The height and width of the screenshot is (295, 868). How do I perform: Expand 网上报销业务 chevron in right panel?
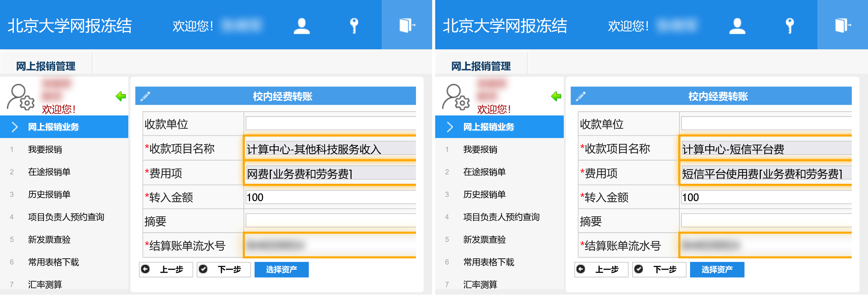450,127
